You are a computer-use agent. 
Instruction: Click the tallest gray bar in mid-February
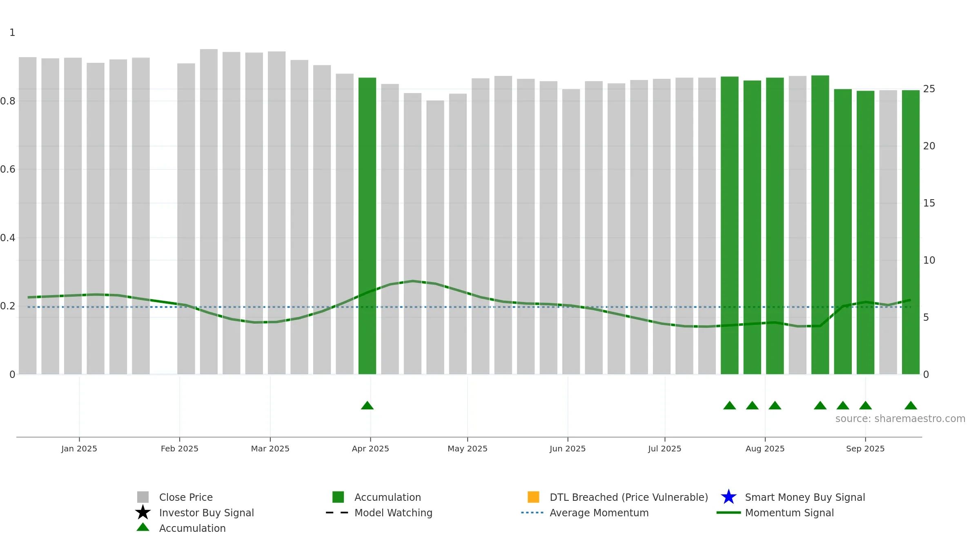(209, 211)
